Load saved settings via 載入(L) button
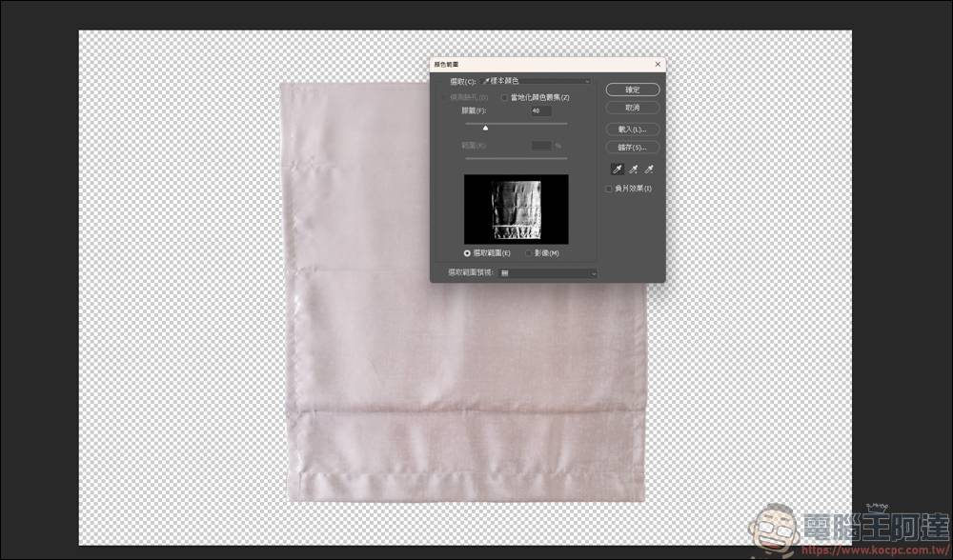The height and width of the screenshot is (560, 953). (x=631, y=129)
